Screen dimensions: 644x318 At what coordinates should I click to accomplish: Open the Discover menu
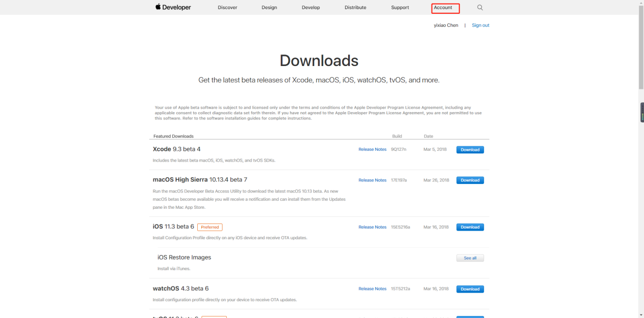[227, 8]
